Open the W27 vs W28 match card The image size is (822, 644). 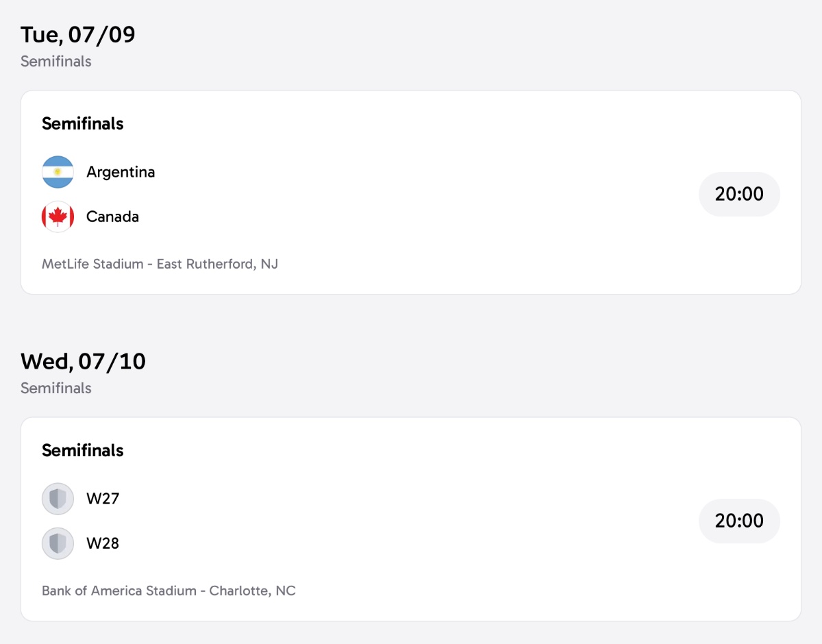point(411,519)
